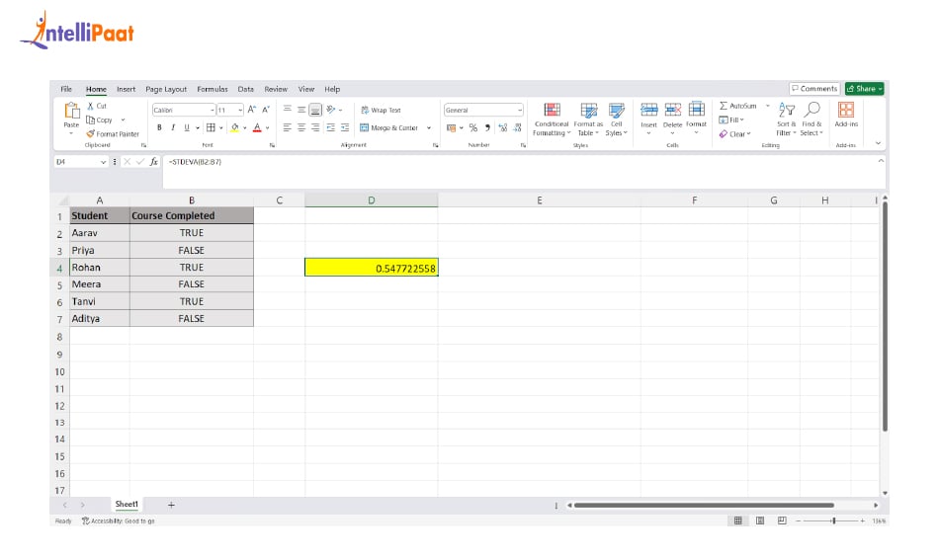939x560 pixels.
Task: Click the Format Painter brush icon
Action: click(90, 133)
